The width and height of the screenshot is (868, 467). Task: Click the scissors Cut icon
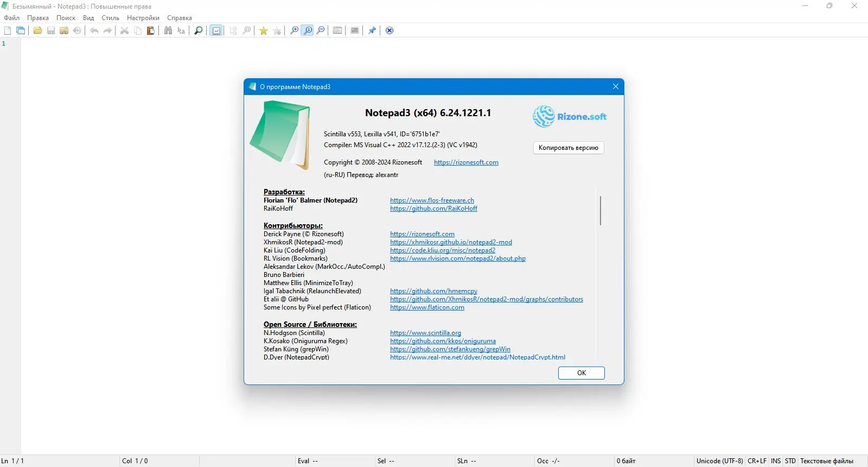click(x=124, y=30)
